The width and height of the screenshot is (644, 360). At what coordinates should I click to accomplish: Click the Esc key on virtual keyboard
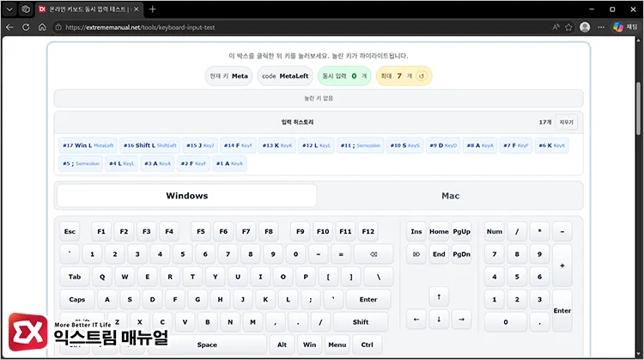70,231
